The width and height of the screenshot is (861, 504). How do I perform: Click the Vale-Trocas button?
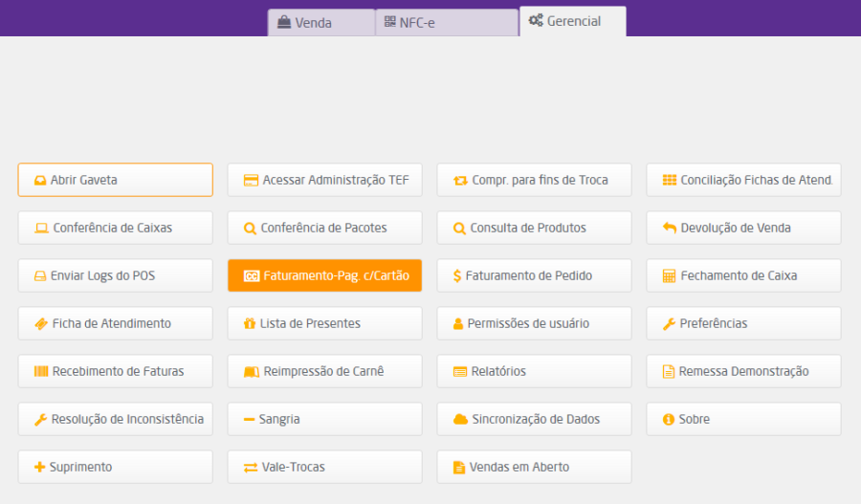pyautogui.click(x=324, y=467)
